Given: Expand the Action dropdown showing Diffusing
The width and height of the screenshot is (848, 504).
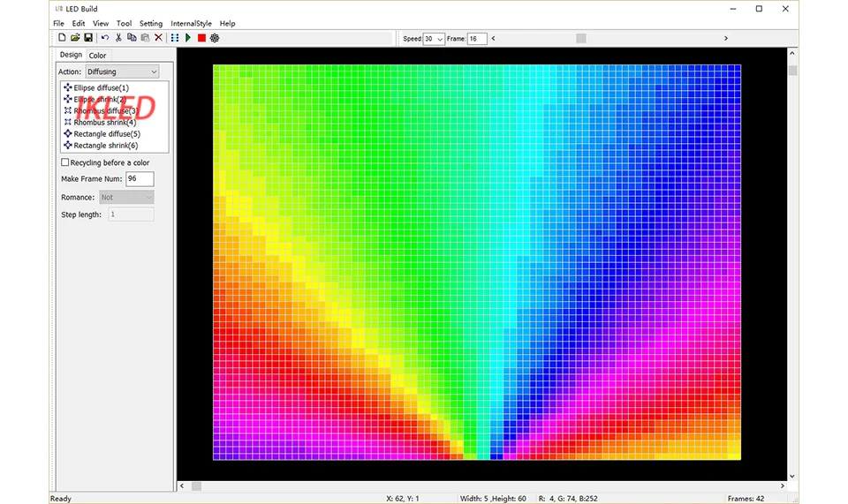Looking at the screenshot, I should [x=122, y=71].
